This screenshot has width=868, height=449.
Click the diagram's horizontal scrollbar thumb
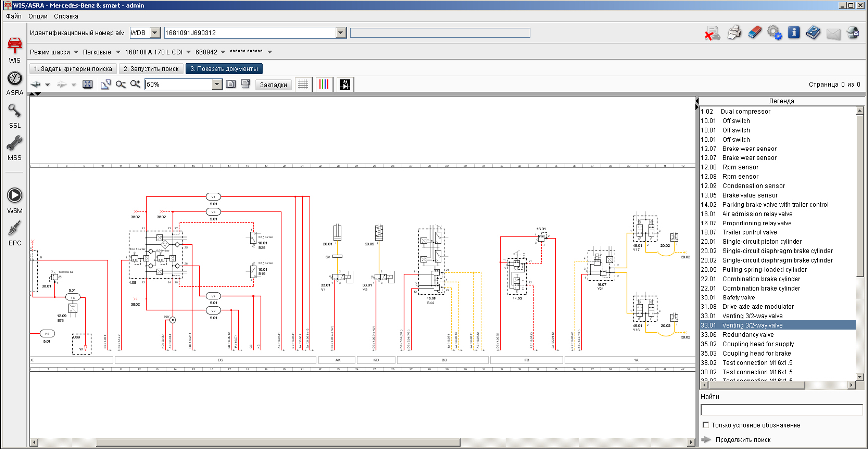[x=278, y=442]
